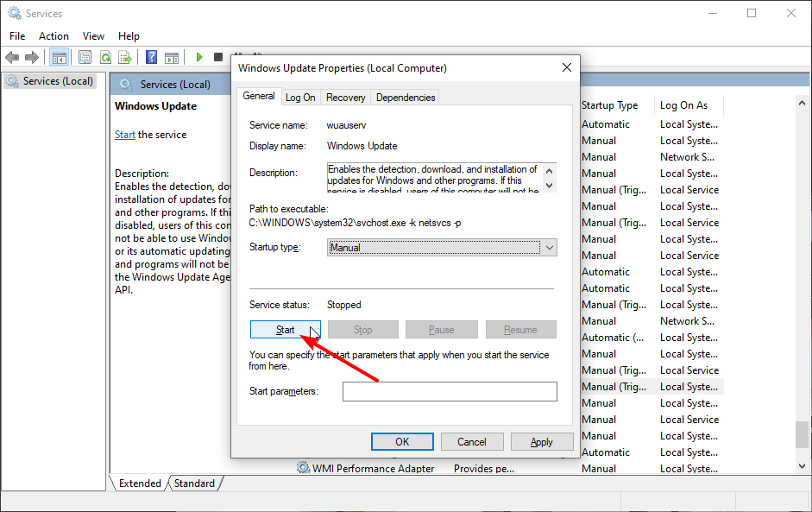Open the Action menu
Viewport: 812px width, 512px height.
(x=54, y=35)
